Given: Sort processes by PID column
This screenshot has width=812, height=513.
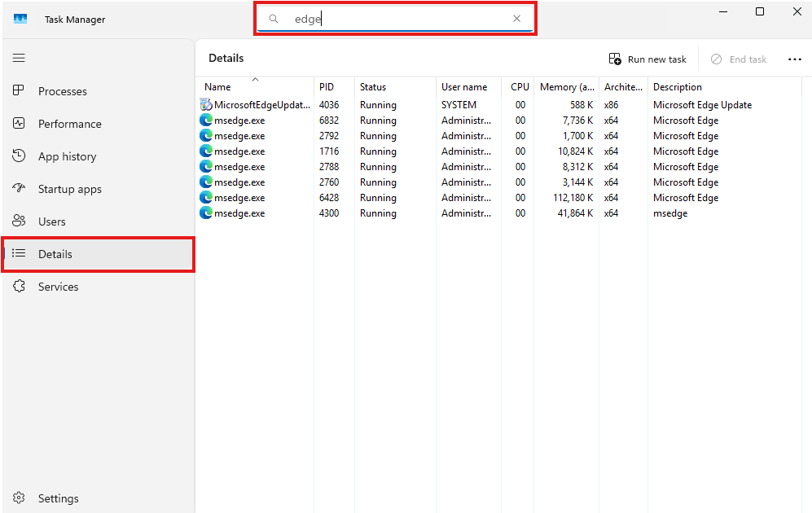Looking at the screenshot, I should pos(327,87).
